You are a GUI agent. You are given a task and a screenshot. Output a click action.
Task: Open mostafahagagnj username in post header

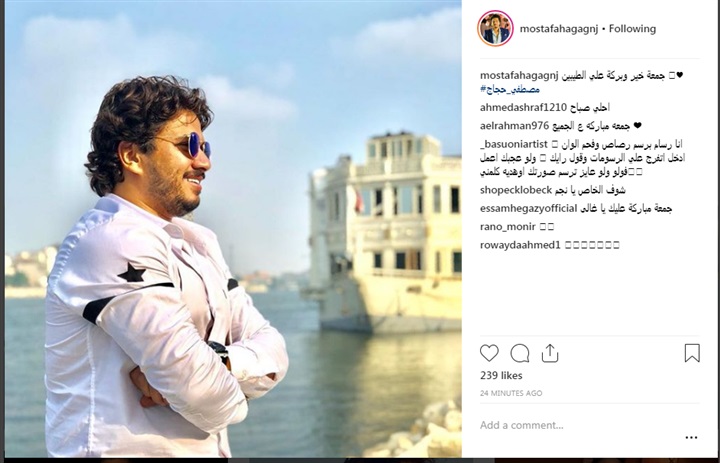tap(558, 29)
